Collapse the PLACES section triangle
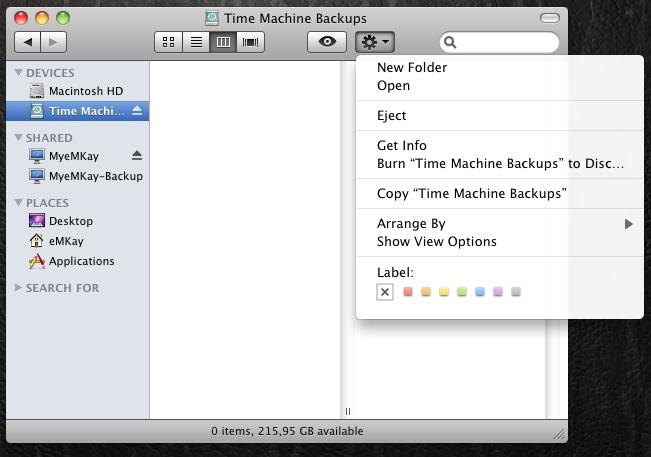 point(18,202)
